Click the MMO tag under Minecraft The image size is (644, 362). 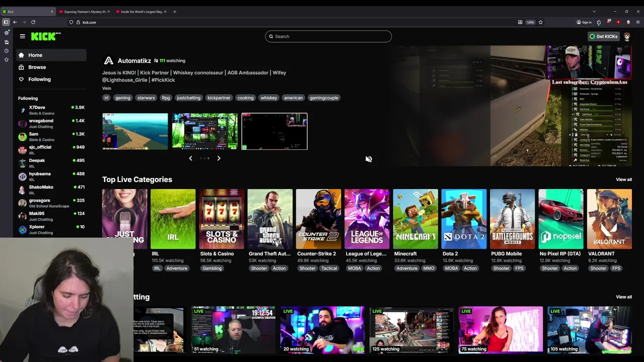pos(429,268)
